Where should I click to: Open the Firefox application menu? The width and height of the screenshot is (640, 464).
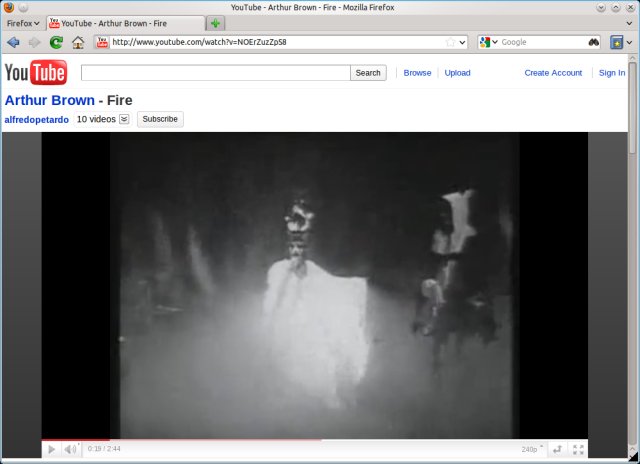[x=23, y=23]
